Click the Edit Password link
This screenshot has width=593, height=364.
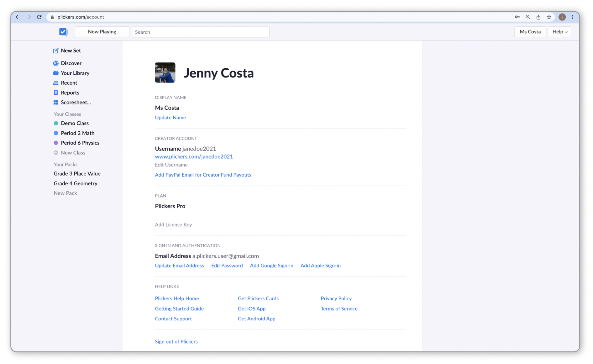coord(227,265)
